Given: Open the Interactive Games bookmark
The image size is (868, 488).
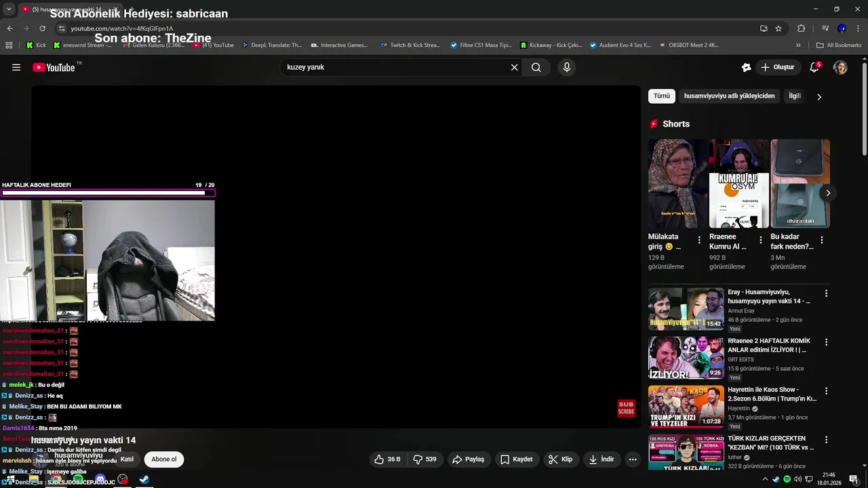Looking at the screenshot, I should (x=339, y=45).
